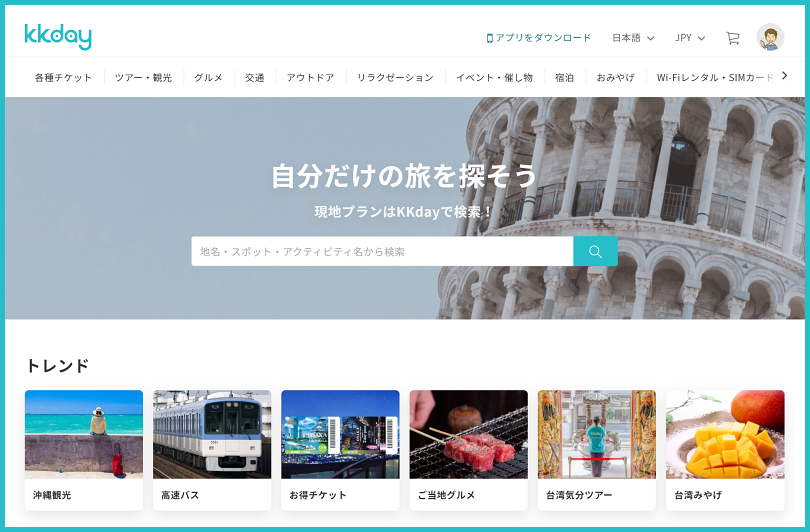The height and width of the screenshot is (532, 810).
Task: Click the KKday logo
Action: [x=58, y=37]
